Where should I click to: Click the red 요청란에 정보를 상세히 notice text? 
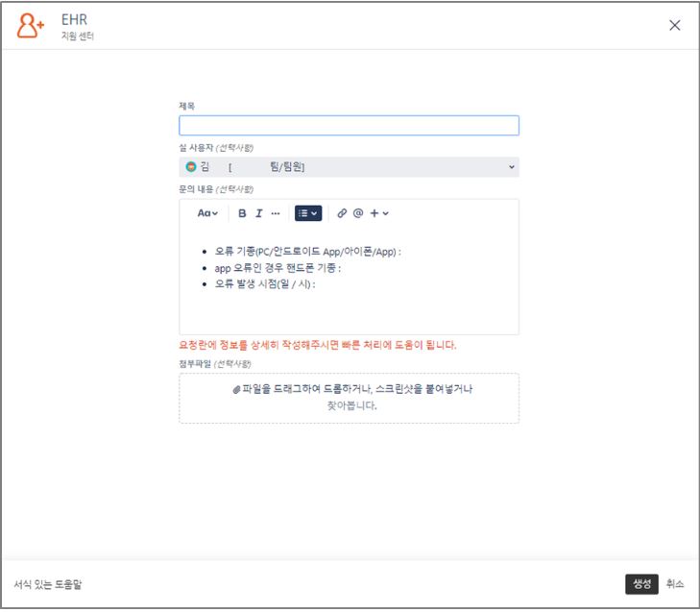pos(318,345)
